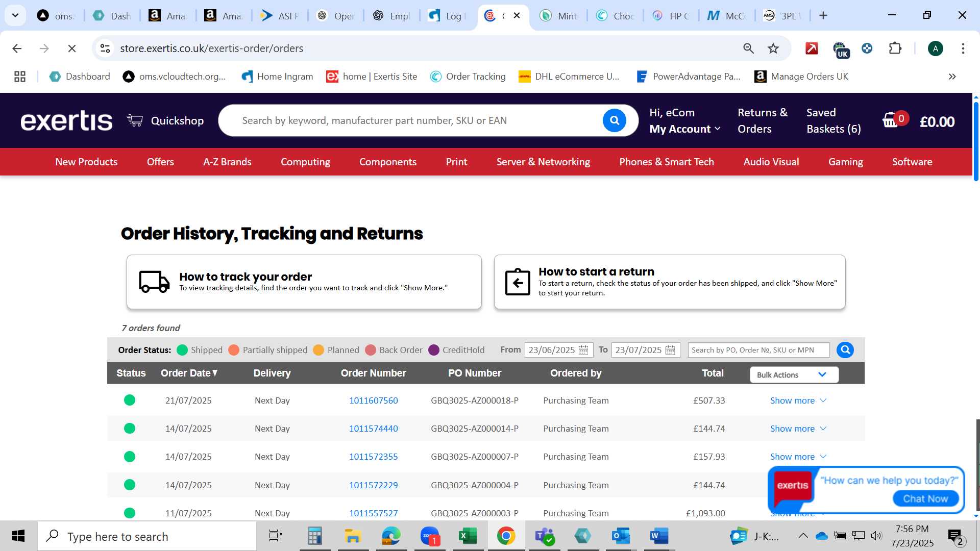Click Windows taskbar search box

pyautogui.click(x=147, y=536)
